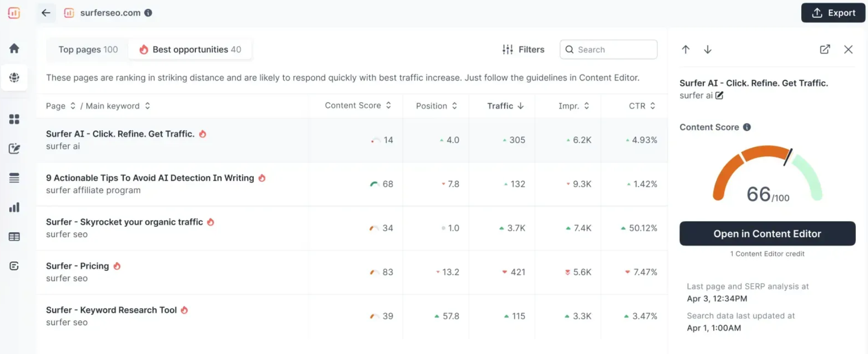Go back with the left arrow button
The width and height of the screenshot is (868, 354).
46,13
